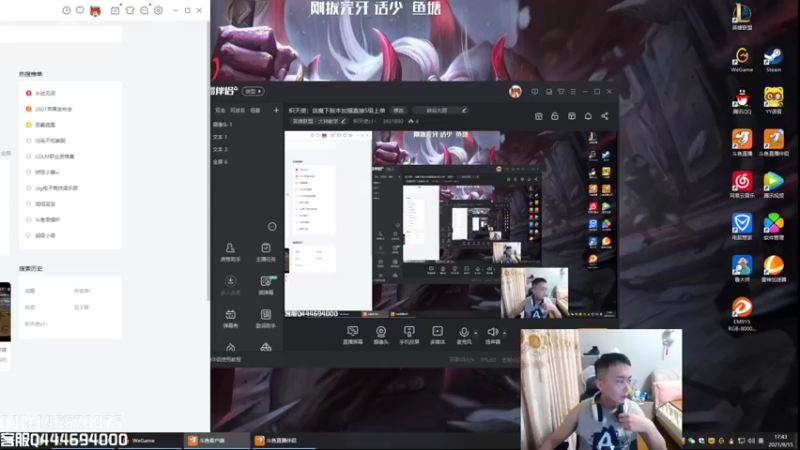The image size is (800, 450).
Task: Switch to WeGame in the Windows taskbar
Action: click(144, 440)
